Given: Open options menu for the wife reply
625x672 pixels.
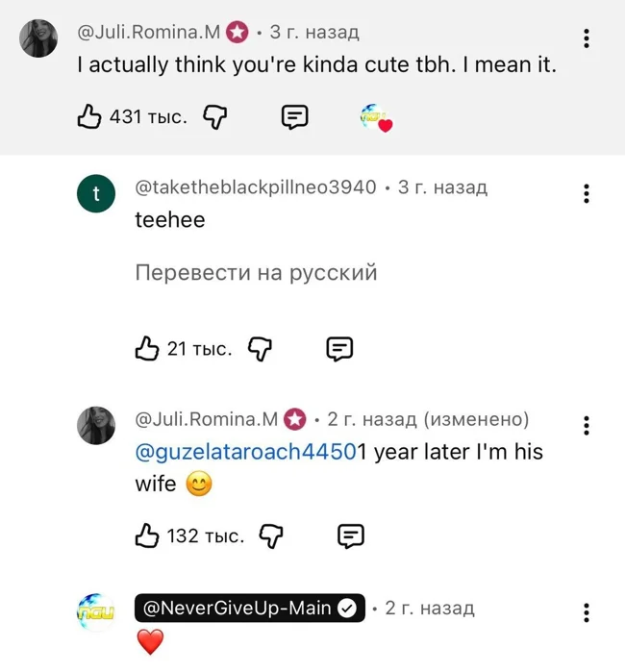Looking at the screenshot, I should click(587, 426).
